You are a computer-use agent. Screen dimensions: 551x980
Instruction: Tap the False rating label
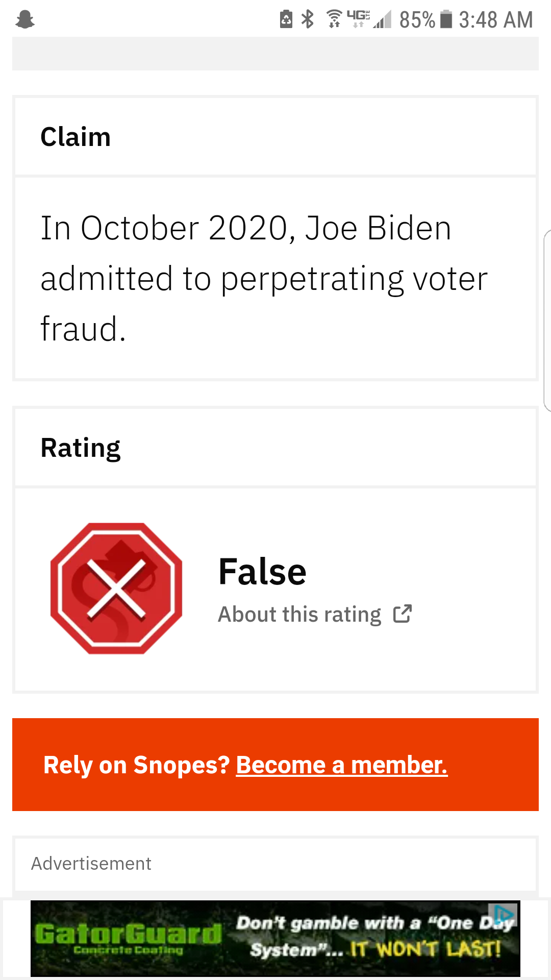coord(262,572)
